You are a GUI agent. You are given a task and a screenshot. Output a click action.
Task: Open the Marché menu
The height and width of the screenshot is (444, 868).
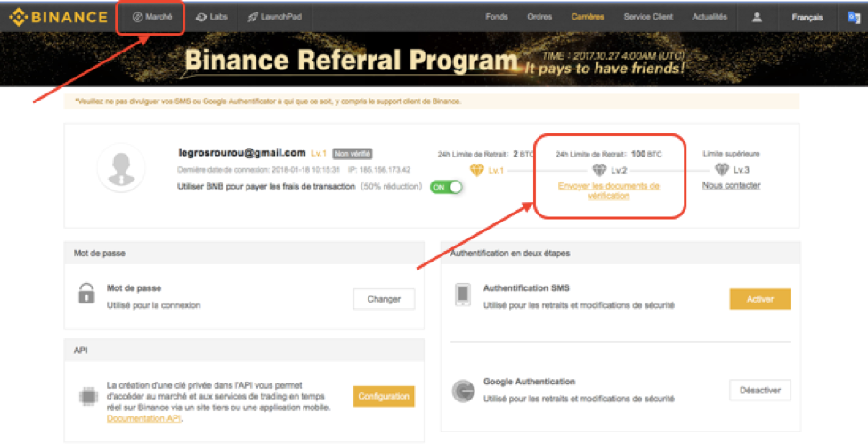pos(152,17)
